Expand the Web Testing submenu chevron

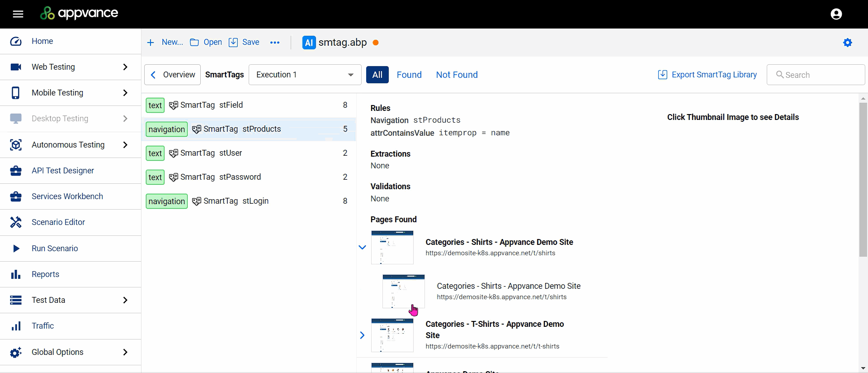tap(125, 67)
